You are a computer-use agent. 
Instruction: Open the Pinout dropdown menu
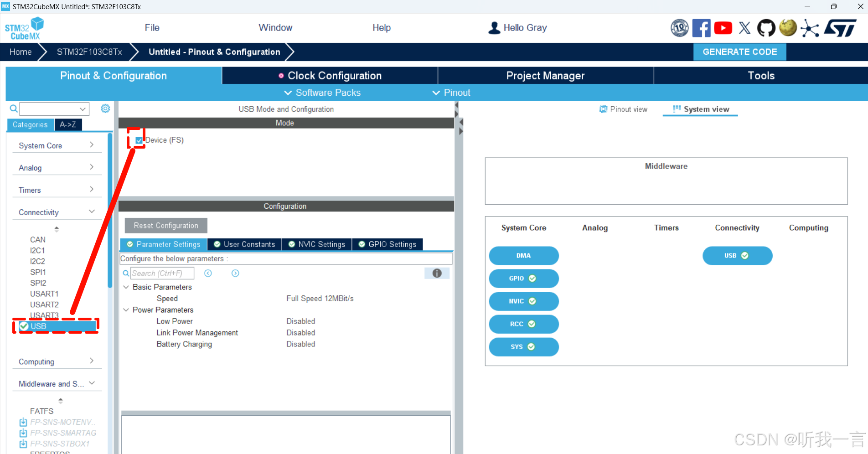[x=451, y=93]
